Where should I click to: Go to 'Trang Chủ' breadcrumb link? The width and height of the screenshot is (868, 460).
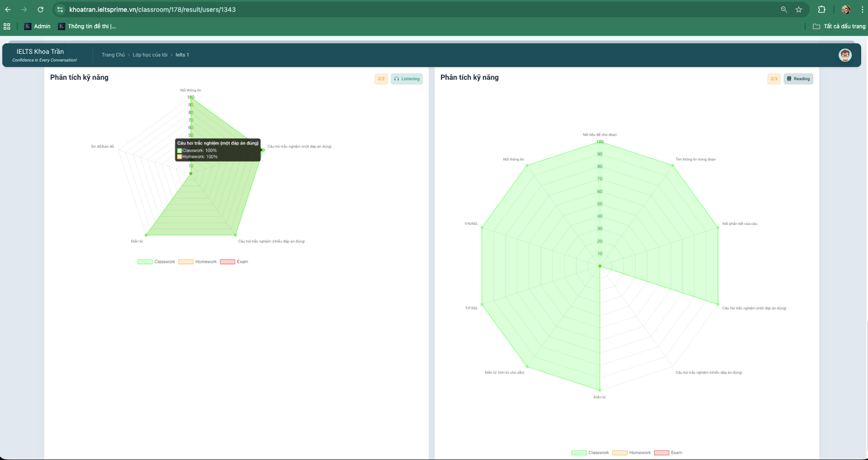[113, 55]
